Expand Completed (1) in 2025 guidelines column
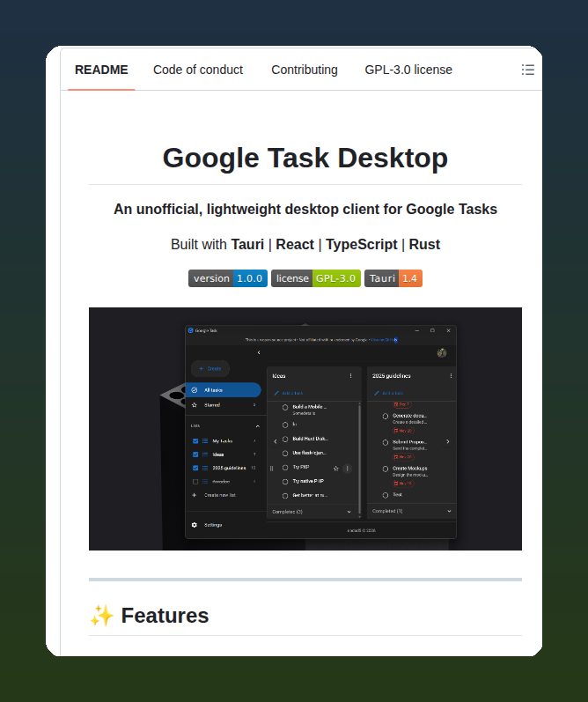This screenshot has height=702, width=588. coord(449,511)
